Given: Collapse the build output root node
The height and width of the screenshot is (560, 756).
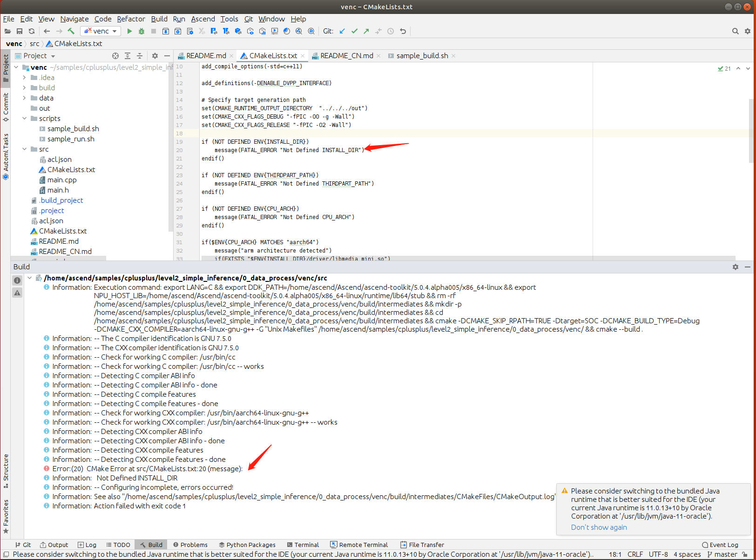Looking at the screenshot, I should pyautogui.click(x=30, y=278).
